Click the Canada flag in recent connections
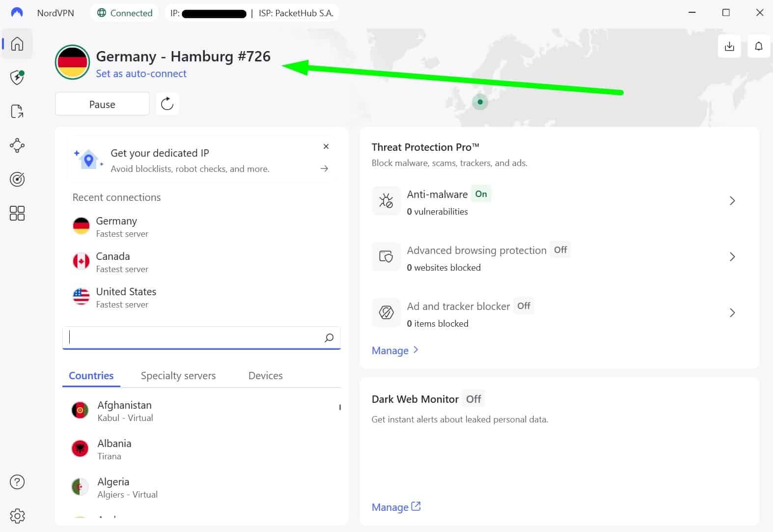Screen dimensions: 773x532 [81, 261]
